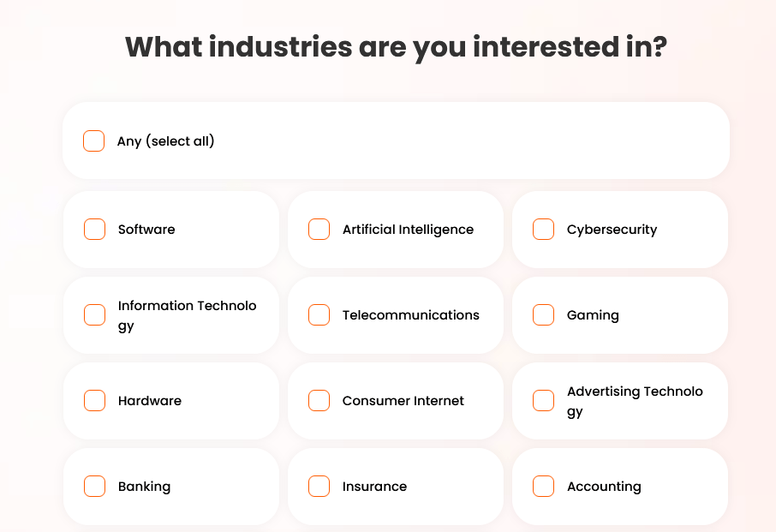Select the Software industry checkbox

94,229
